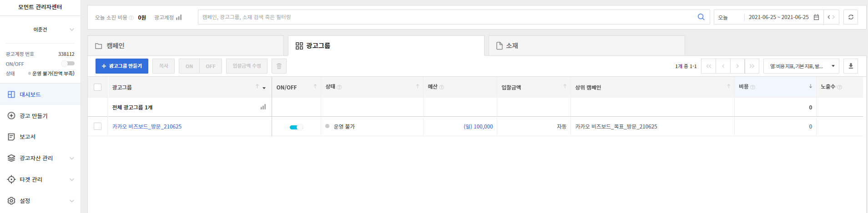This screenshot has width=868, height=213.
Task: Go to the next date period arrow
Action: point(833,17)
